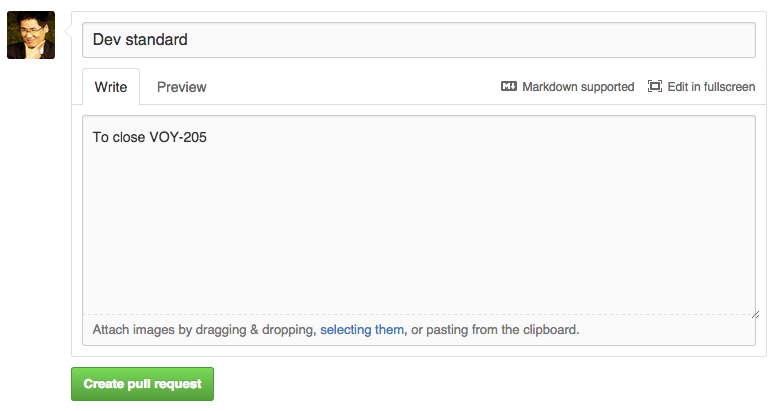The width and height of the screenshot is (777, 411).
Task: Click the empty middle of the comment textarea
Action: (418, 230)
